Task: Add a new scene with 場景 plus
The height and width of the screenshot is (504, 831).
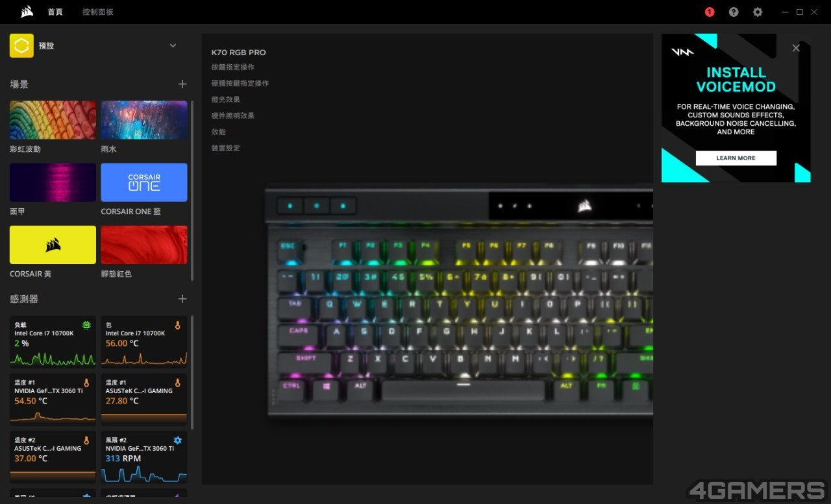Action: point(182,84)
